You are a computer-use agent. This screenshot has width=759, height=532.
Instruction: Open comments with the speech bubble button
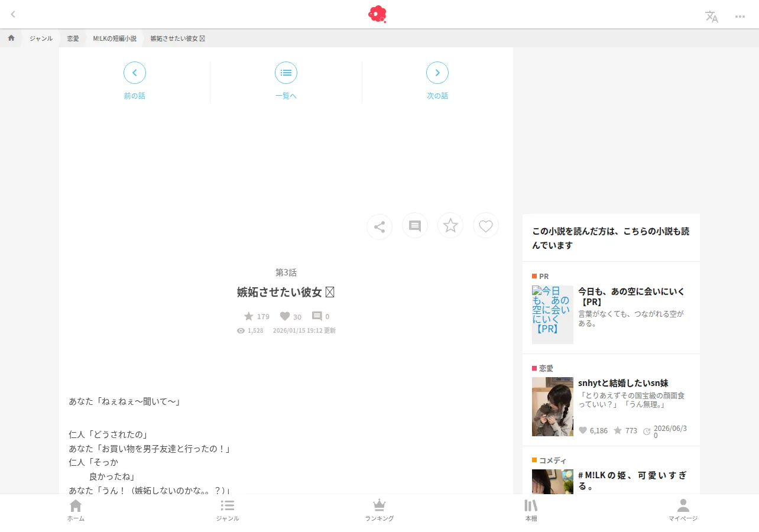[x=415, y=226]
